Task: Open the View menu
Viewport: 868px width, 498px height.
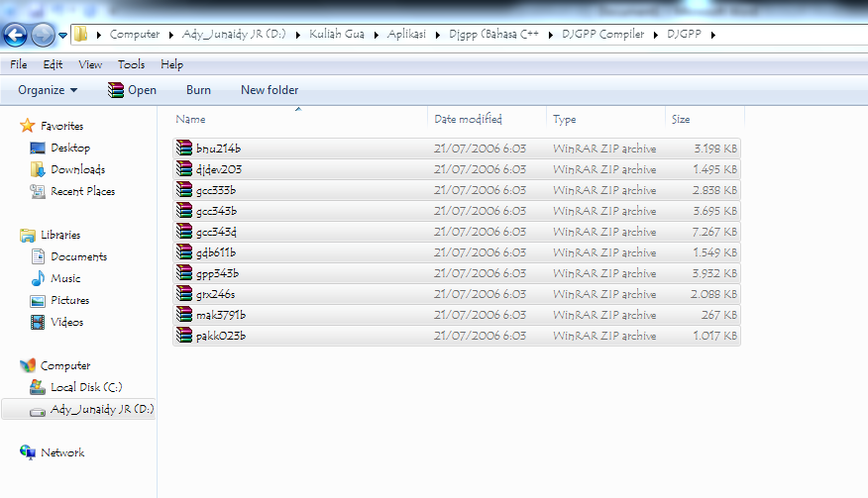Action: tap(90, 64)
